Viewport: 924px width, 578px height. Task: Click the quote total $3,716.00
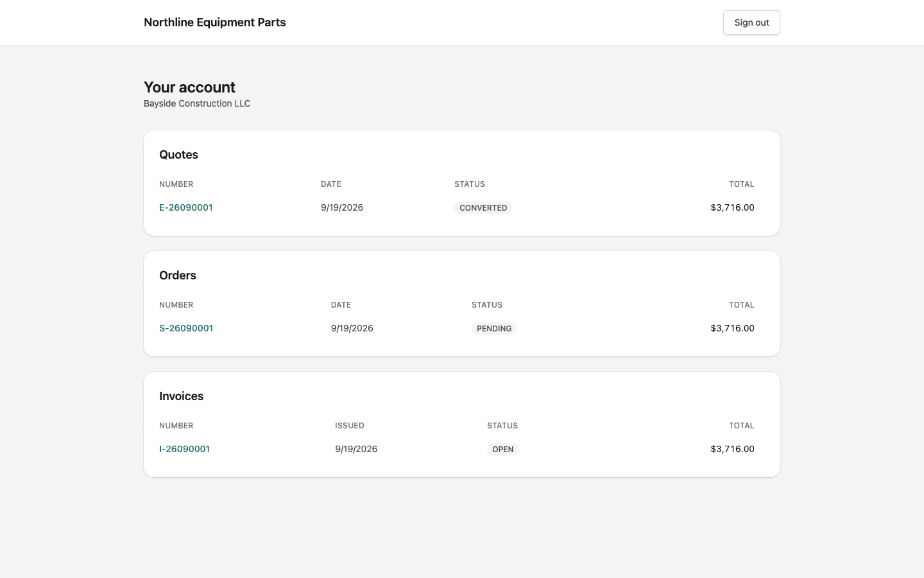(732, 207)
